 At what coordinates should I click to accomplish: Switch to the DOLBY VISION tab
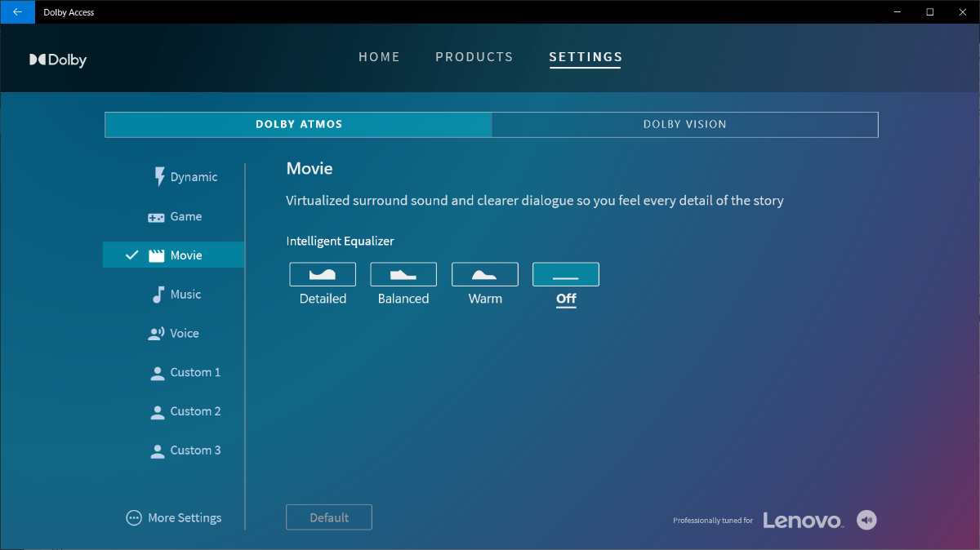click(684, 125)
